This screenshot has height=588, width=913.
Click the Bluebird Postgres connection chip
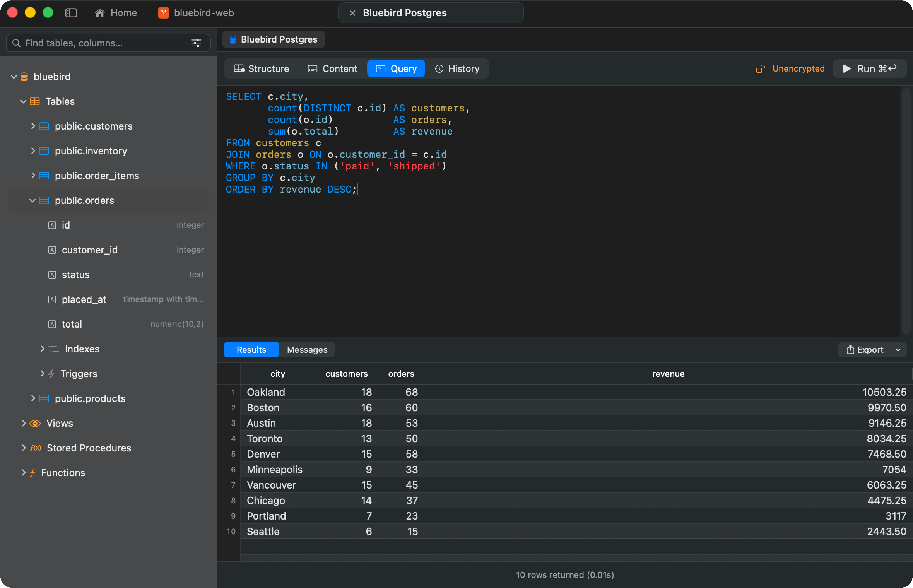(273, 39)
